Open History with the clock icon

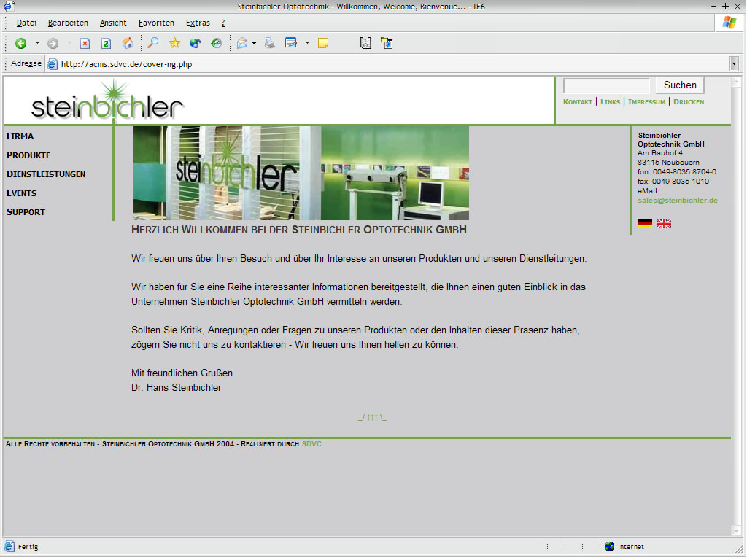(x=216, y=43)
